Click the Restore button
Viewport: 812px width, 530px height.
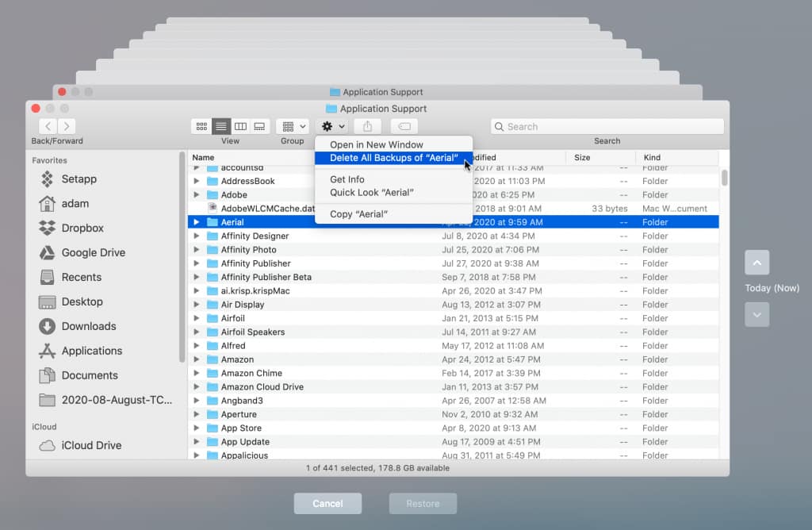click(x=423, y=503)
